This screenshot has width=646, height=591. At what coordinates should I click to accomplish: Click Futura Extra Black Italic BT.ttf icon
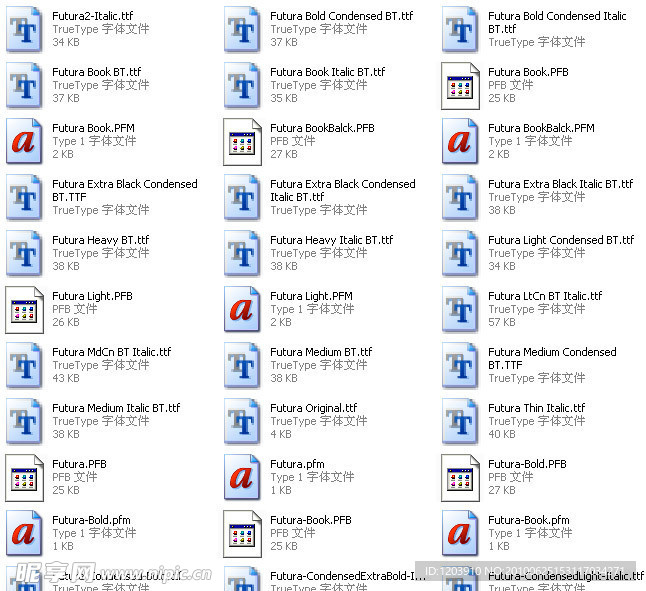[x=460, y=197]
